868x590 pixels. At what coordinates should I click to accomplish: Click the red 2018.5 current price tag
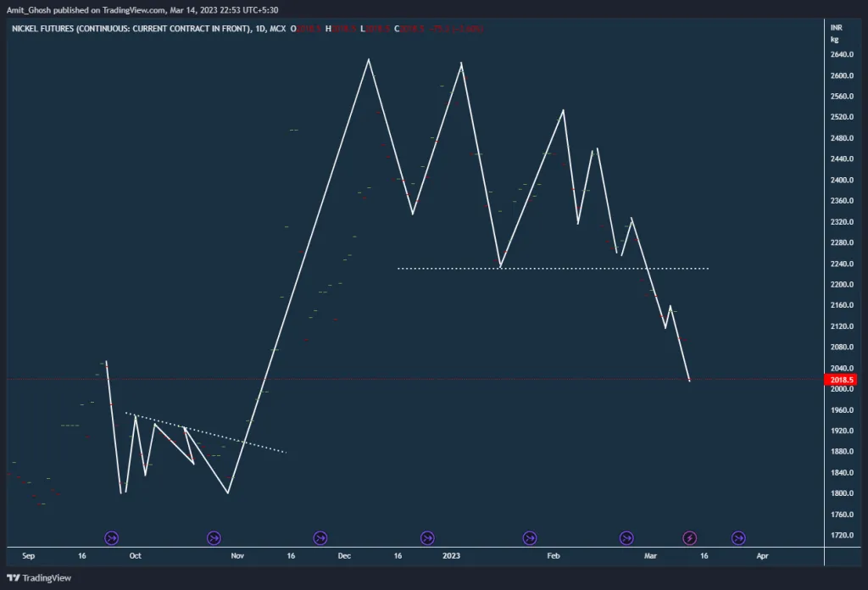(x=841, y=380)
